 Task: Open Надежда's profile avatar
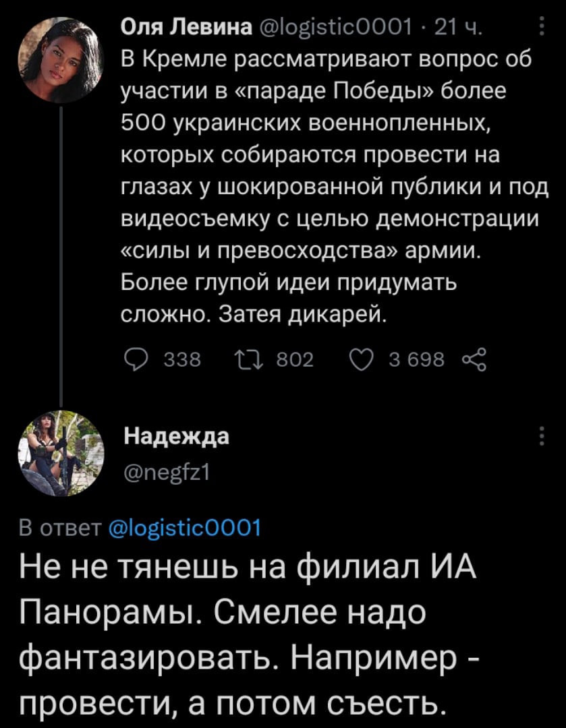[60, 453]
